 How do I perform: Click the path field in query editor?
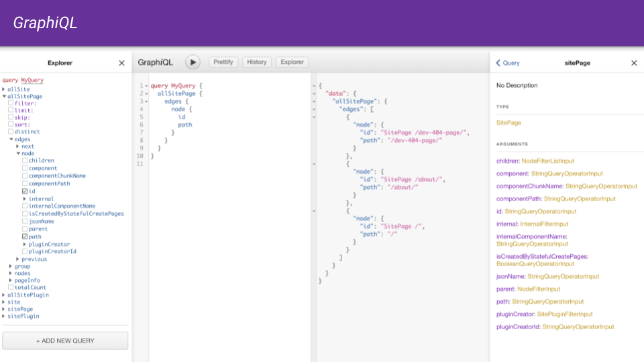click(x=185, y=125)
